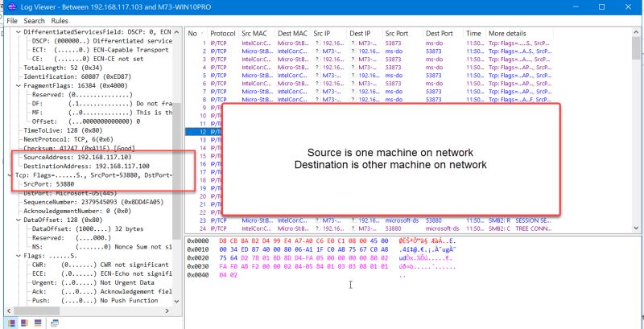Click the packet list vertical scrollbar thumb

pos(637,48)
